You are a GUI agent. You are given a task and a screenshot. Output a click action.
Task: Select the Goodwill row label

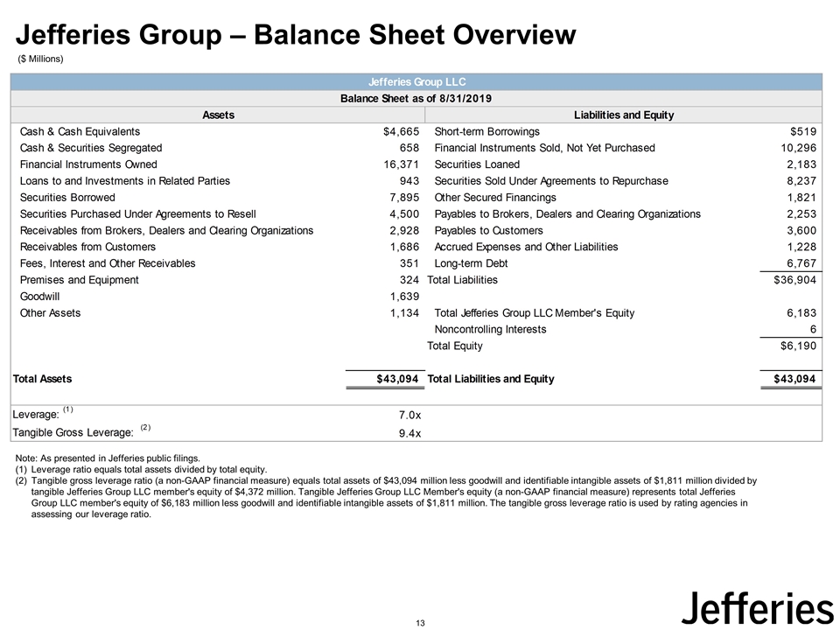point(43,297)
